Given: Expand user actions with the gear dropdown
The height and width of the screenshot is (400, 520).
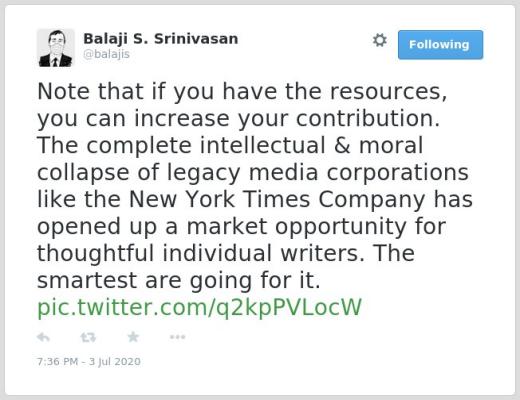Looking at the screenshot, I should 379,40.
